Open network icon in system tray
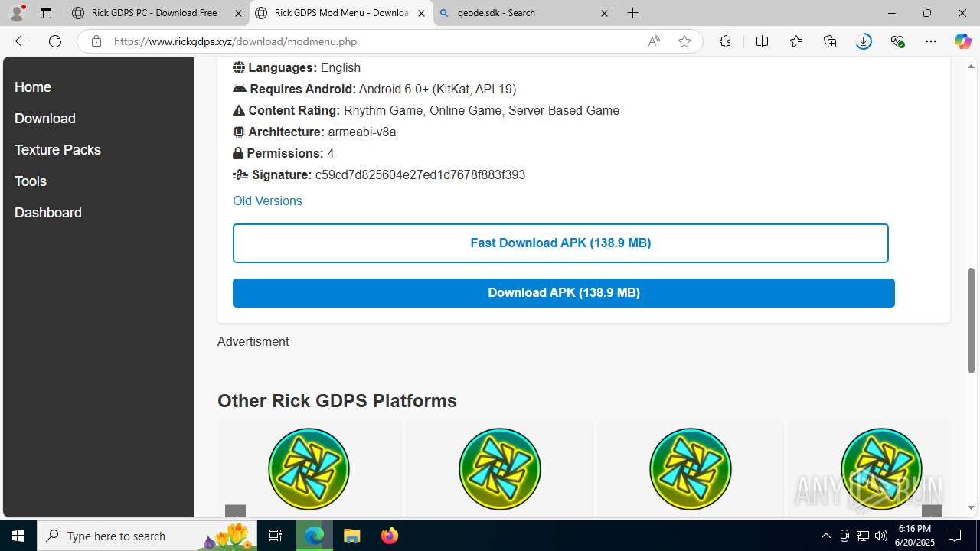The image size is (980, 551). (863, 536)
